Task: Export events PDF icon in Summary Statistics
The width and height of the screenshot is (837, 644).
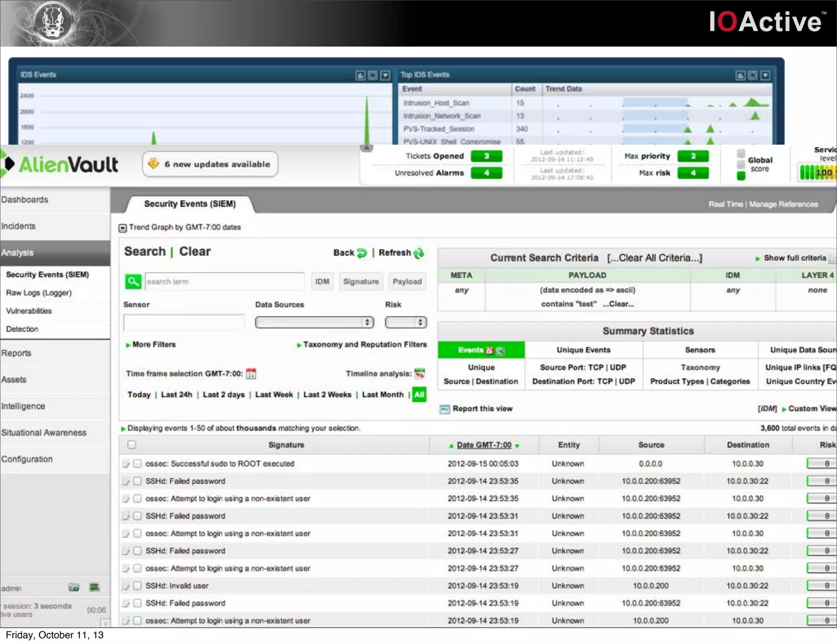Action: tap(490, 351)
